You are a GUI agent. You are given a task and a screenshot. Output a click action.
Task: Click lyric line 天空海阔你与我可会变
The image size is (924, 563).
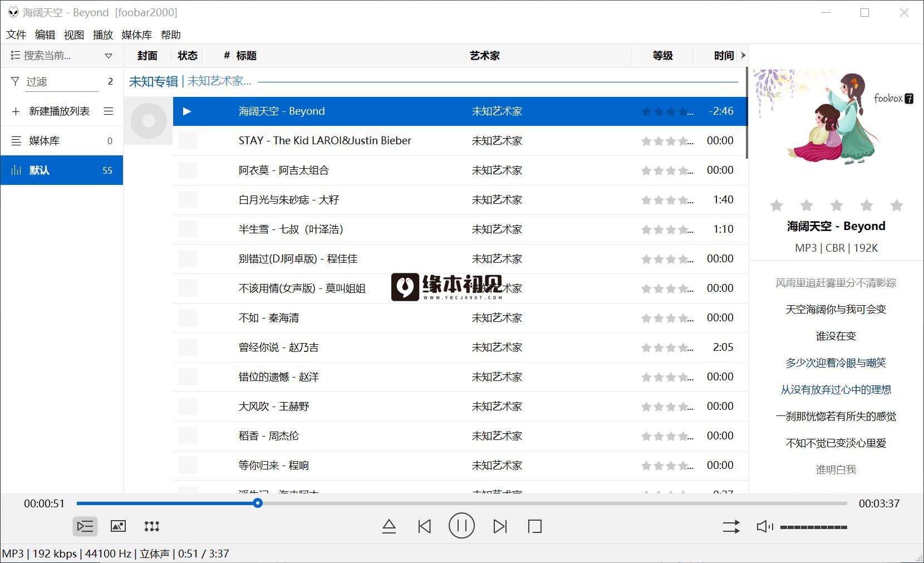tap(835, 310)
